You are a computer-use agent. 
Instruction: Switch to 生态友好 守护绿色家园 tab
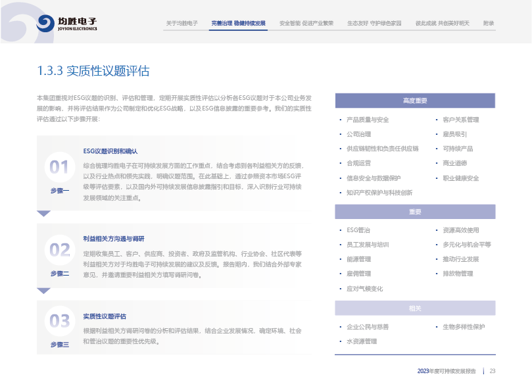[374, 23]
